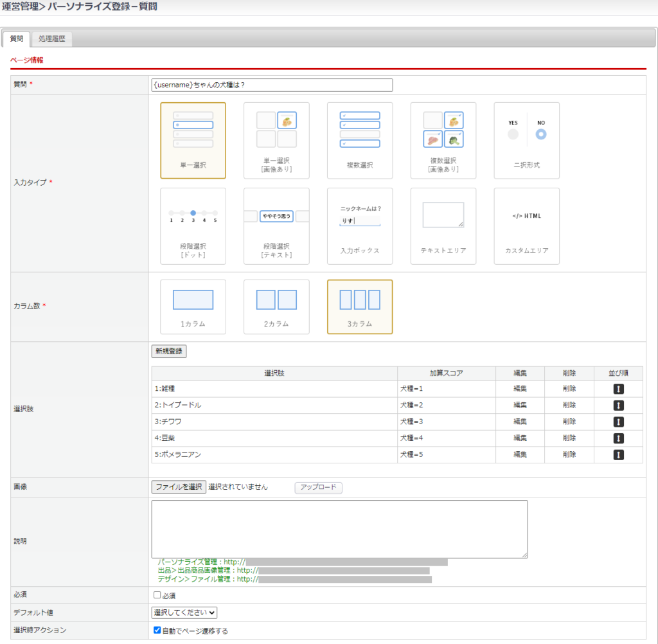Select the 複数選択 input type tile
The height and width of the screenshot is (644, 658).
(360, 140)
